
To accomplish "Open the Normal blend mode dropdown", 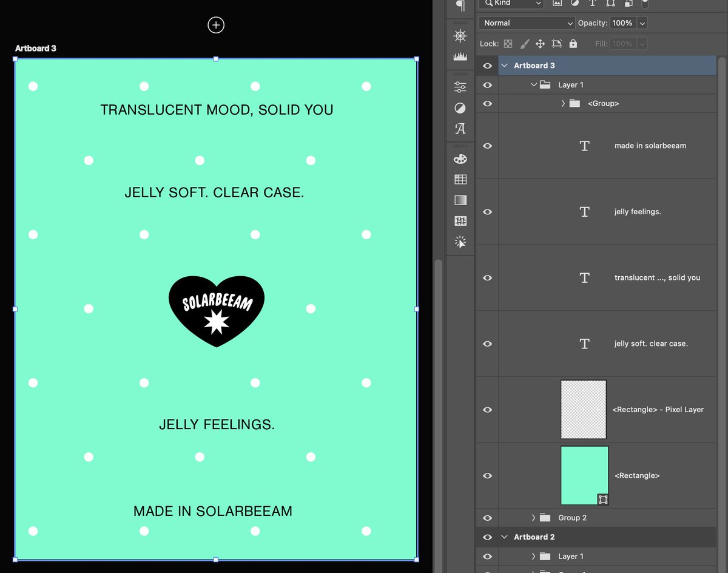I will click(527, 23).
